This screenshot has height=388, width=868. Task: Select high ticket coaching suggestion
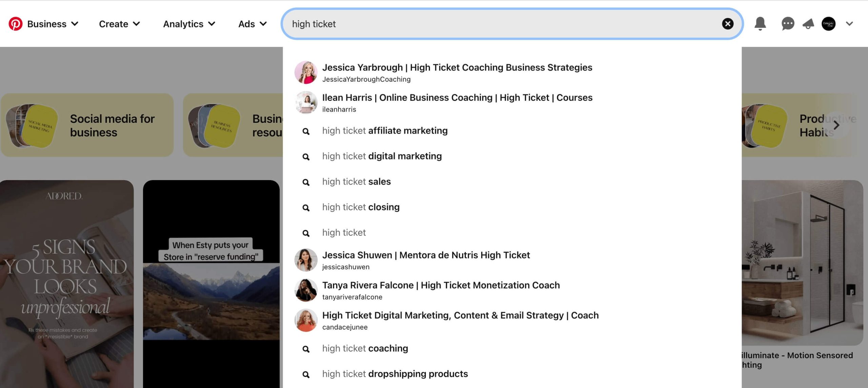365,348
